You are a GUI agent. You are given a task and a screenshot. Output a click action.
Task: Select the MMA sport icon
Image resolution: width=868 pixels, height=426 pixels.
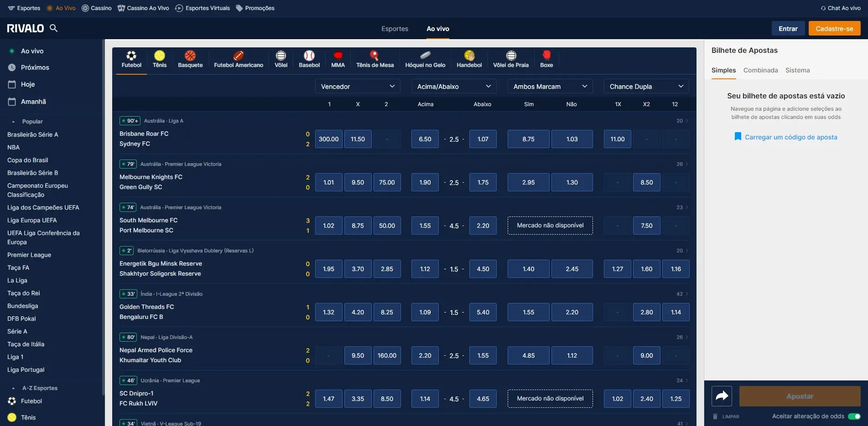[x=338, y=59]
